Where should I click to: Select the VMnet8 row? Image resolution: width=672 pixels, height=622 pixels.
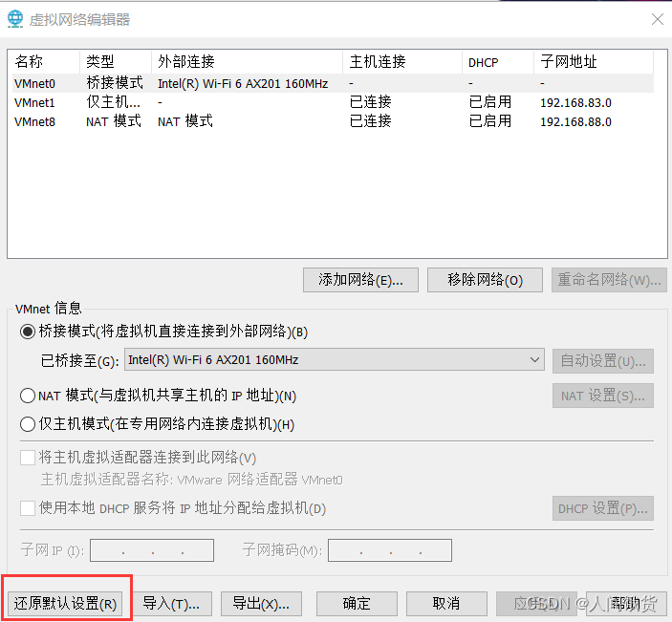click(x=333, y=121)
